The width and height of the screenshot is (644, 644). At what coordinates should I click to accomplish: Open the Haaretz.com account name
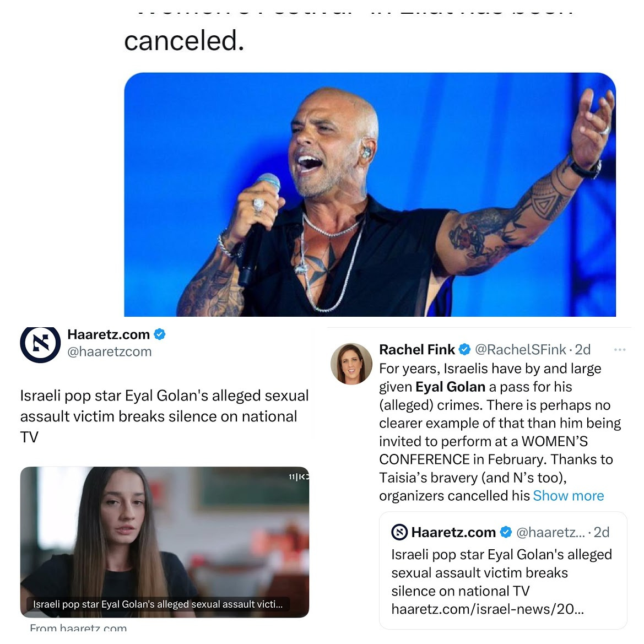pos(109,334)
